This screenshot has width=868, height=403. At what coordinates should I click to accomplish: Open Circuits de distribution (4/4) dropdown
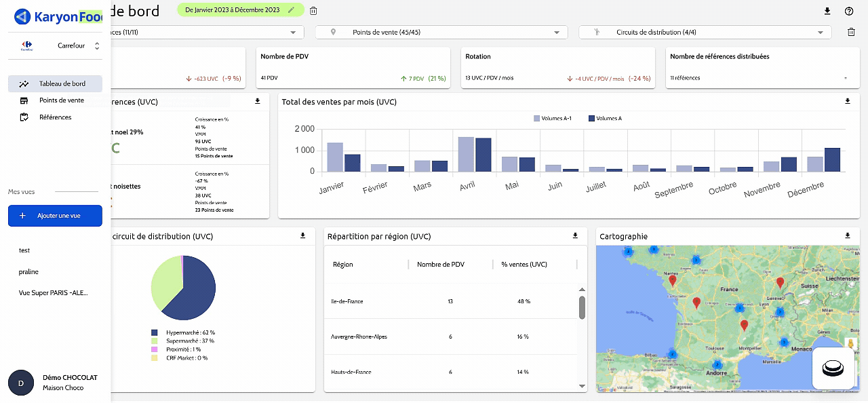705,32
